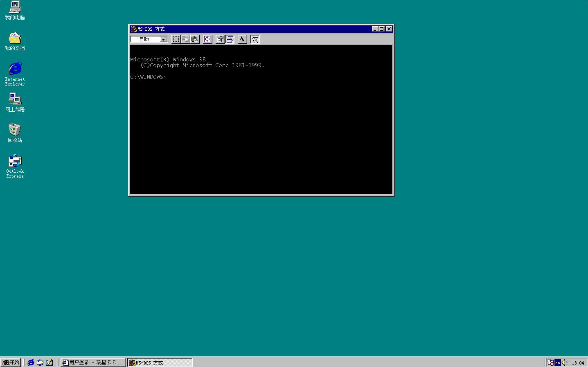This screenshot has width=588, height=367.
Task: Open the En input language indicator
Action: point(557,362)
